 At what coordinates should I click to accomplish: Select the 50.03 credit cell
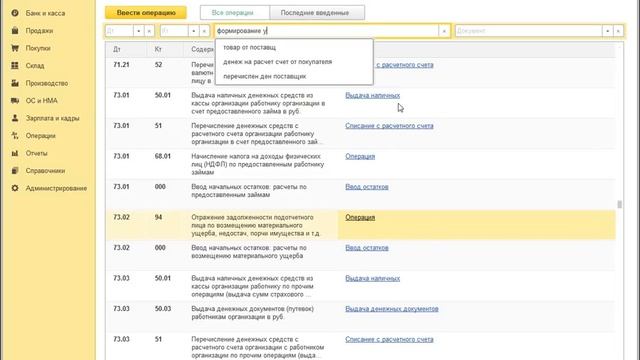(162, 309)
